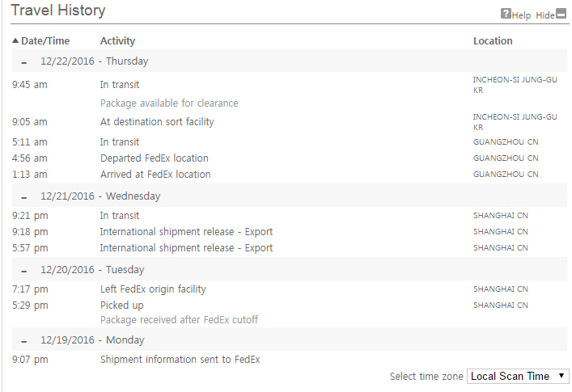The width and height of the screenshot is (572, 392).
Task: Collapse the 12/19/2016 Monday section
Action: click(24, 340)
